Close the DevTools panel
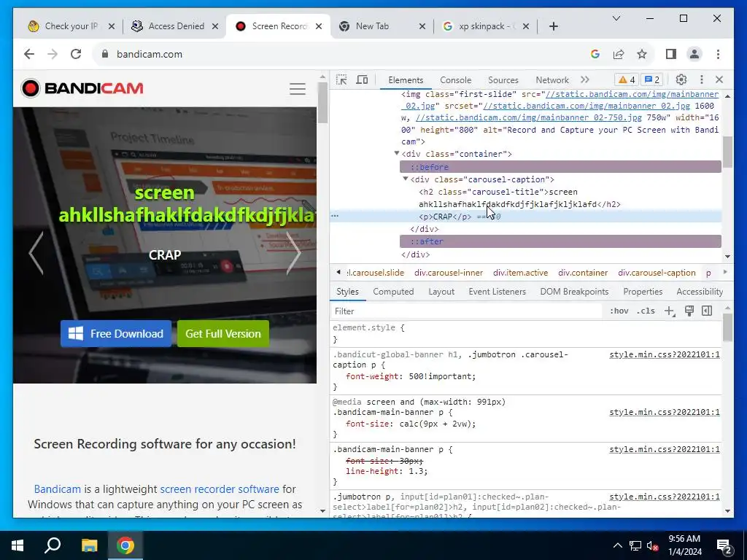The image size is (747, 560). pyautogui.click(x=719, y=79)
